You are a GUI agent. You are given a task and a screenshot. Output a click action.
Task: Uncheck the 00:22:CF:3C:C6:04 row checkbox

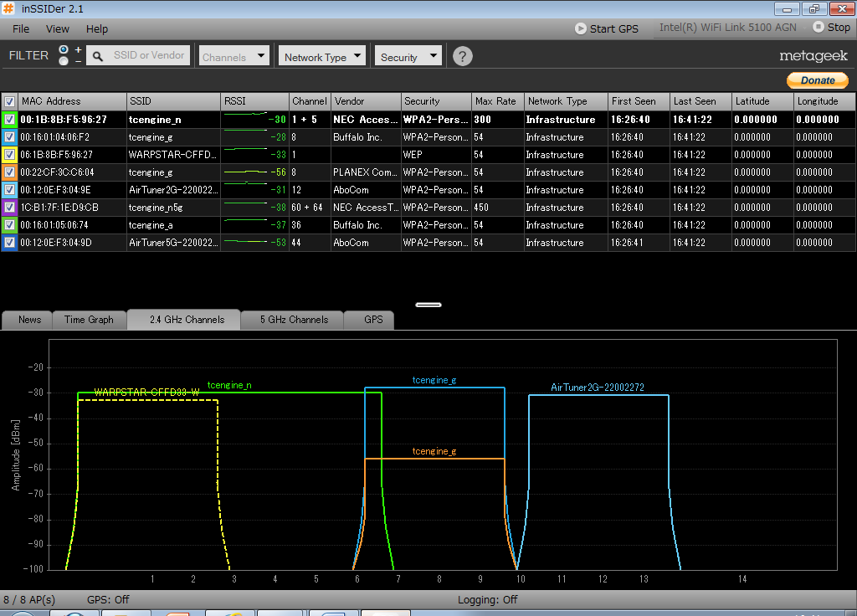click(9, 172)
